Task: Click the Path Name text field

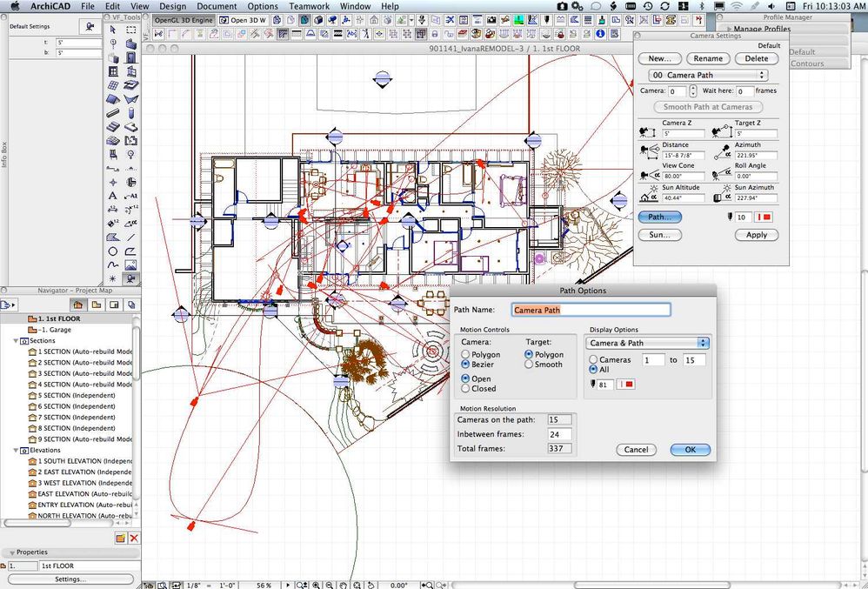Action: point(591,310)
